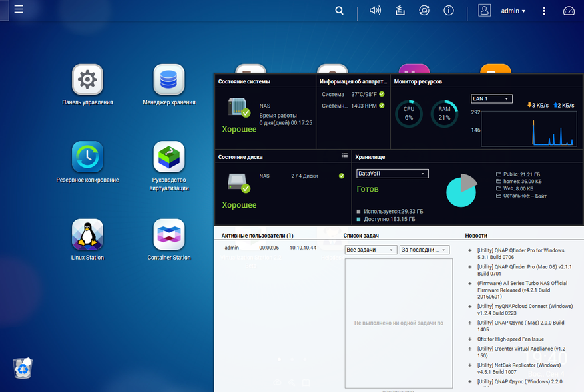Click system fan 1493 RPM status
This screenshot has width=584, height=392.
[x=353, y=106]
